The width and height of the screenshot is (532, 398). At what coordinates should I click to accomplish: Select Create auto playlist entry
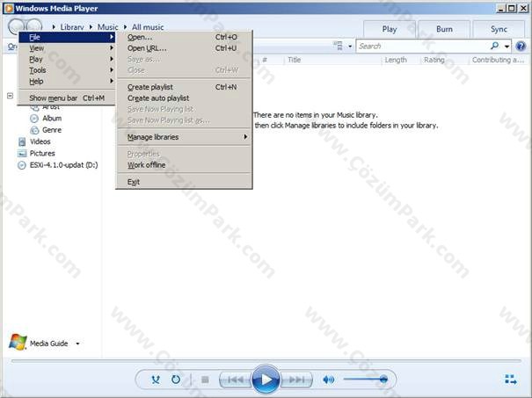(184, 98)
